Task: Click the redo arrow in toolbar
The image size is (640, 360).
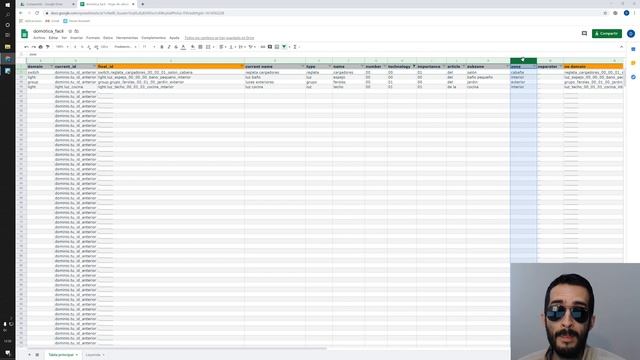Action: coord(33,47)
